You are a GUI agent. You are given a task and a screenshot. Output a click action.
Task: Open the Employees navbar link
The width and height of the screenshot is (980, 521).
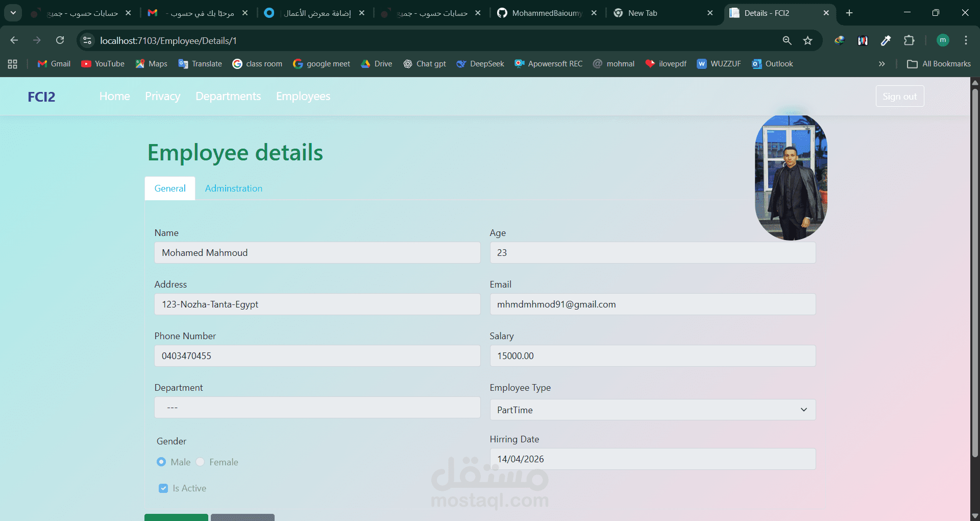click(x=303, y=96)
